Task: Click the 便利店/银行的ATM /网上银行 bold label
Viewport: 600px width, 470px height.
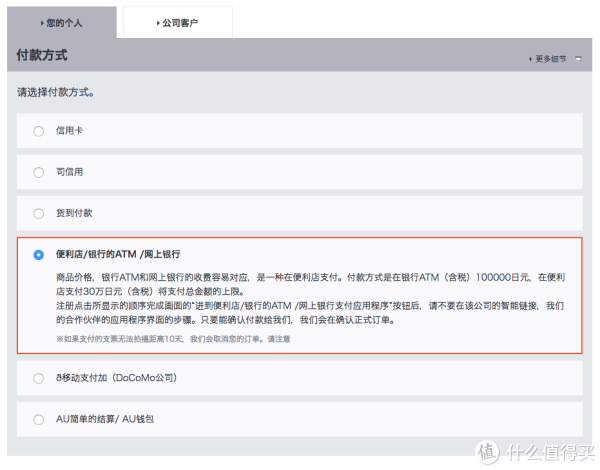Action: pyautogui.click(x=118, y=255)
